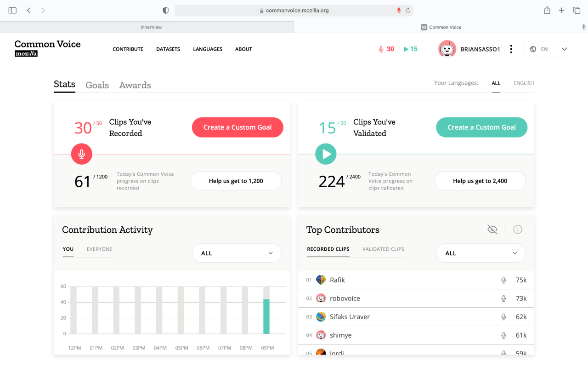Filter languages by ENGLISH
Viewport: 588px width, 368px height.
click(524, 83)
